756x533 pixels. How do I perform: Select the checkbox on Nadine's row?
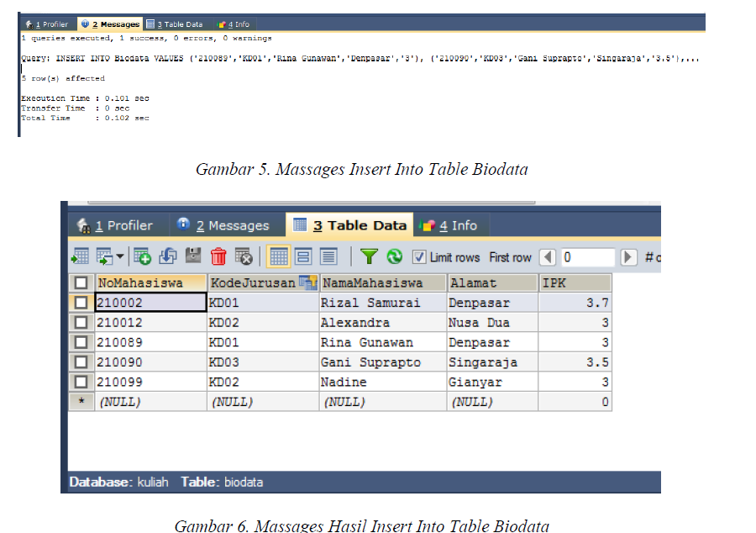(81, 382)
